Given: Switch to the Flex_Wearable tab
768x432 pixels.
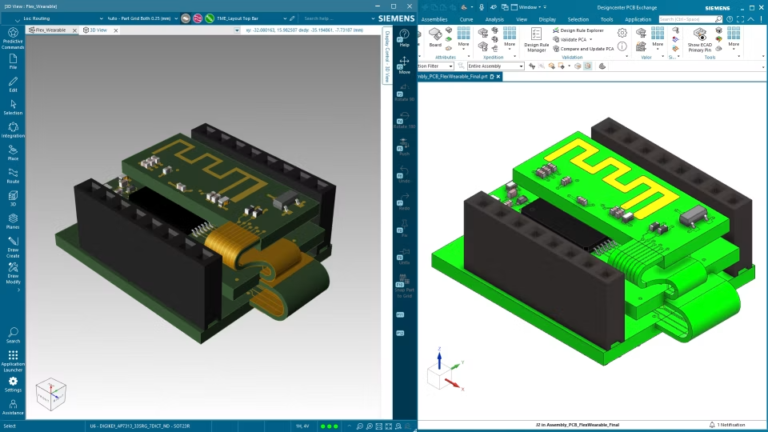Looking at the screenshot, I should tap(50, 30).
